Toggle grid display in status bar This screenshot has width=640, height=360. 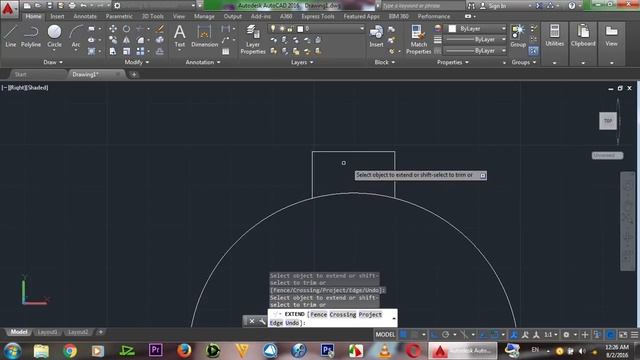point(403,335)
